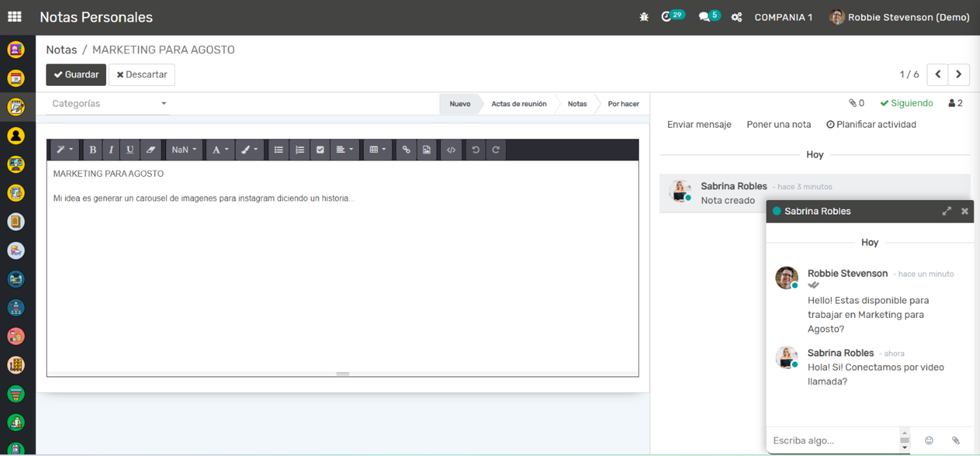Viewport: 980px width, 456px height.
Task: Click the emoji smiley in chat window
Action: click(929, 441)
